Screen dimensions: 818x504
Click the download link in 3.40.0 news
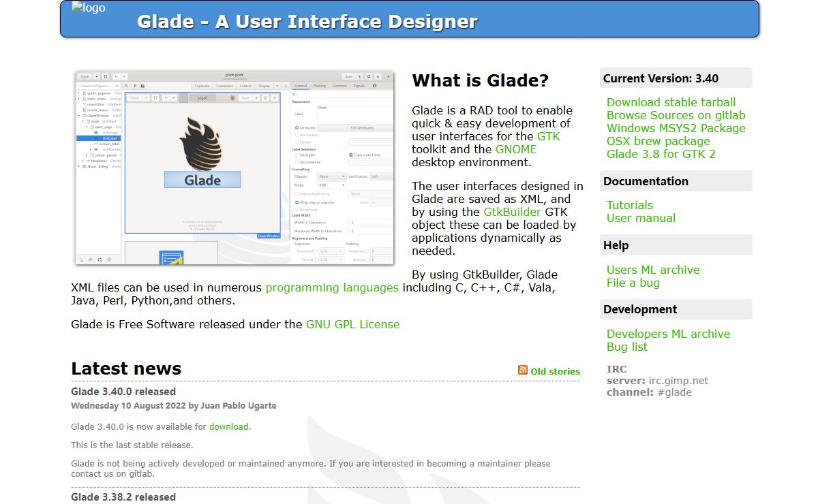pos(228,427)
